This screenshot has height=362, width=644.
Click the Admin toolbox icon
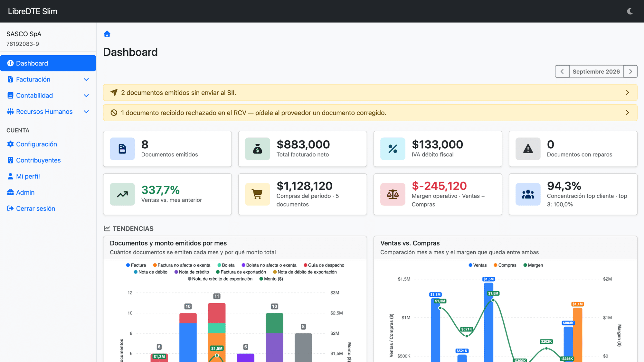tap(10, 192)
